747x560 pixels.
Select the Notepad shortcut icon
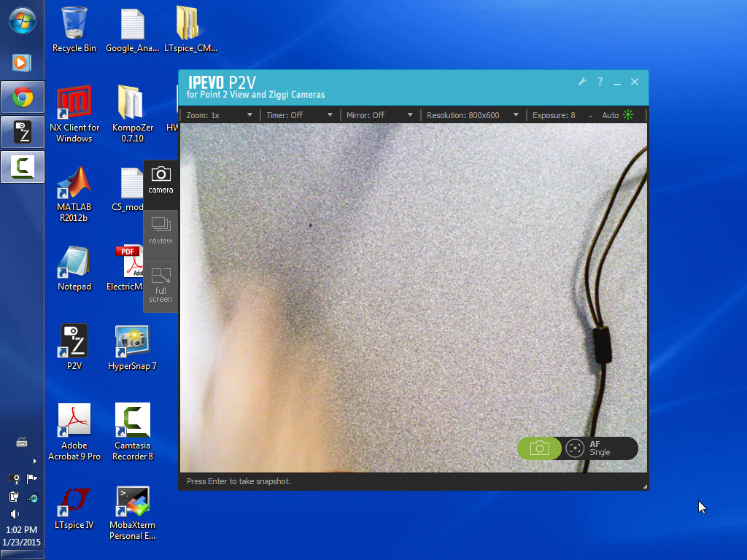click(x=74, y=268)
